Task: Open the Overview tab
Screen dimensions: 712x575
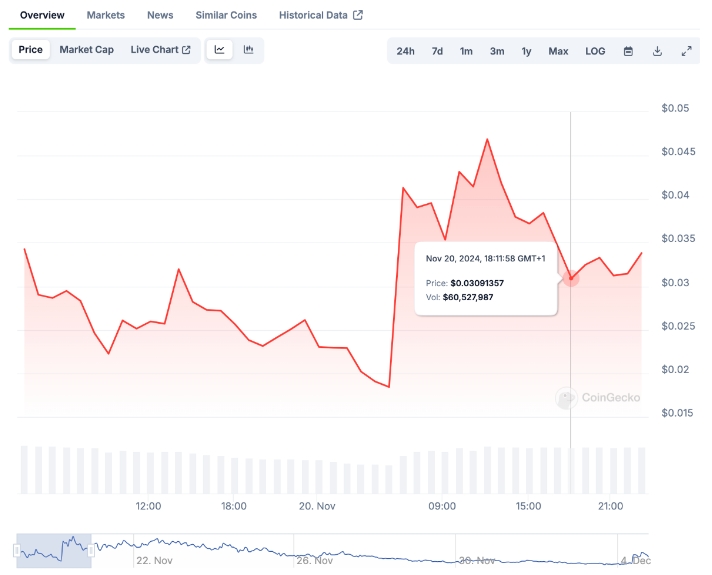Action: [x=42, y=15]
